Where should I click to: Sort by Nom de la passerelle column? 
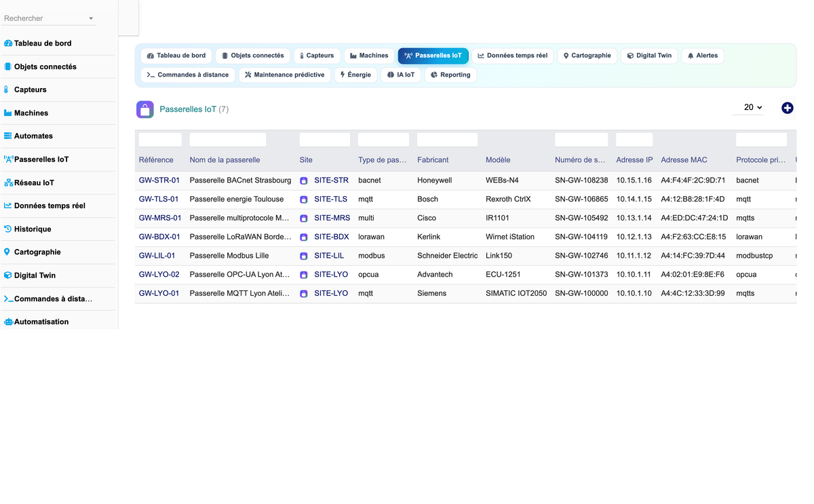225,160
